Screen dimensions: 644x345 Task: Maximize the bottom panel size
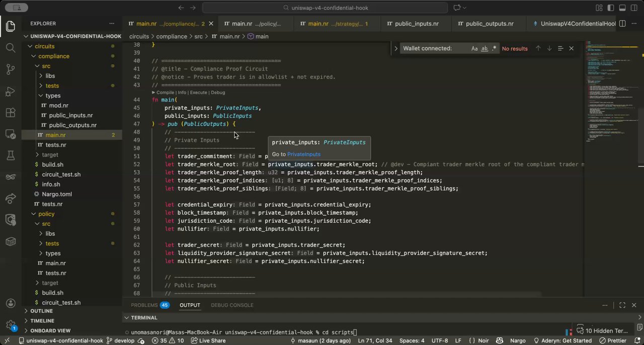(622, 305)
